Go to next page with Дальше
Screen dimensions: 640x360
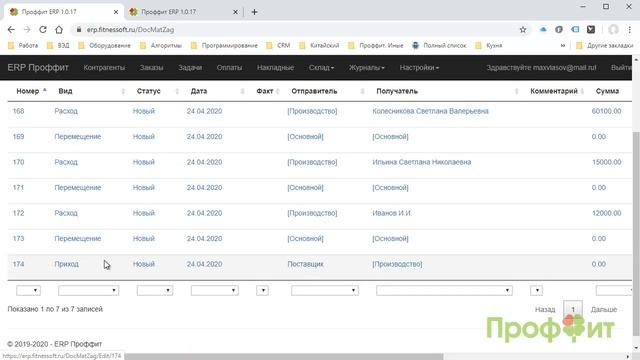point(604,309)
